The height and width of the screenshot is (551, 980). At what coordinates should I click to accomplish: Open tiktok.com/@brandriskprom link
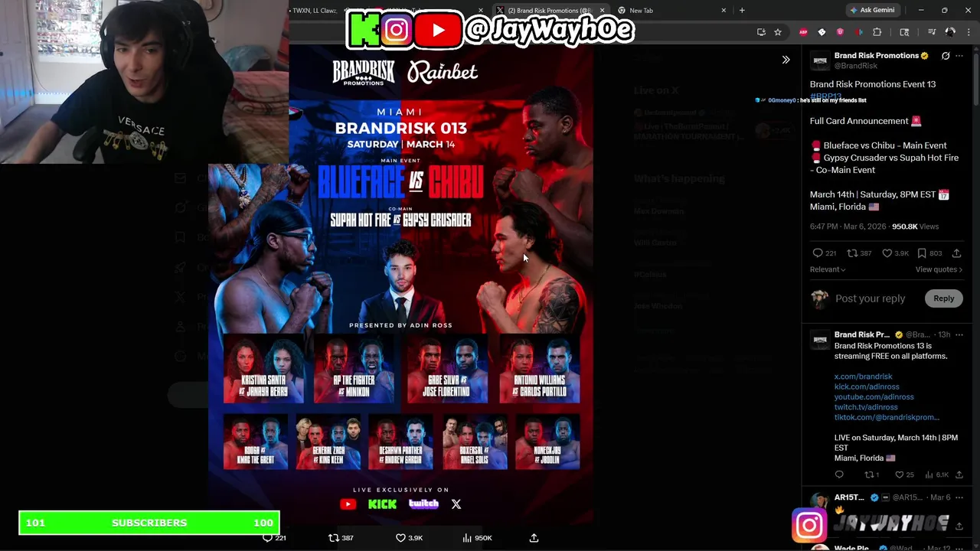pos(887,417)
